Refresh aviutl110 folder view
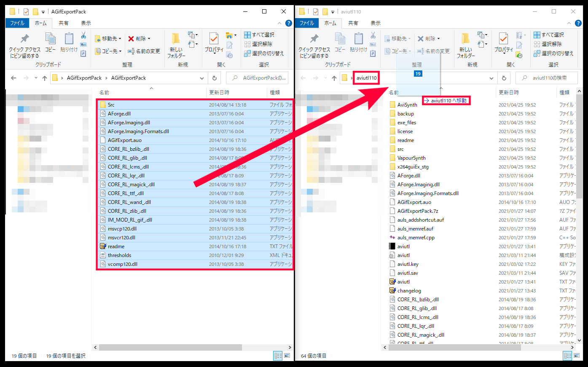This screenshot has height=367, width=588. tap(504, 78)
